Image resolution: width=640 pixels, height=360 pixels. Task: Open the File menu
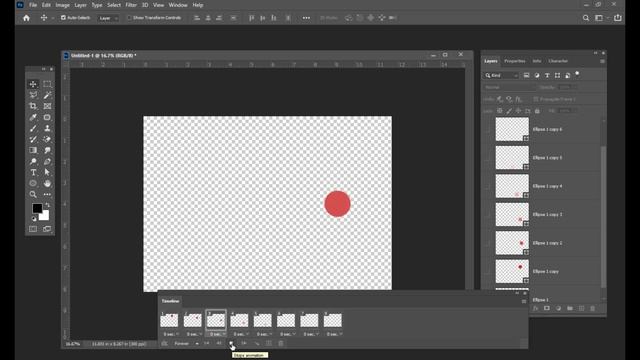[x=33, y=5]
